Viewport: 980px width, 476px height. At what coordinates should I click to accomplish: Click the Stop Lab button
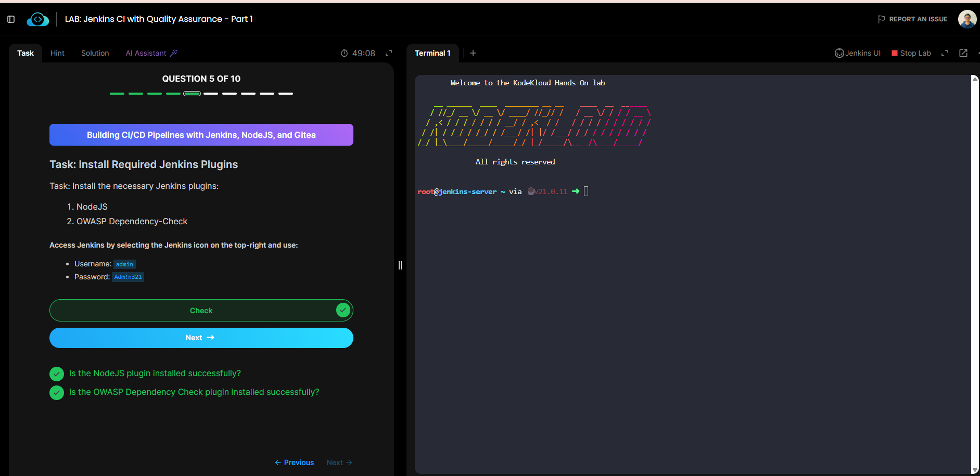click(x=911, y=53)
